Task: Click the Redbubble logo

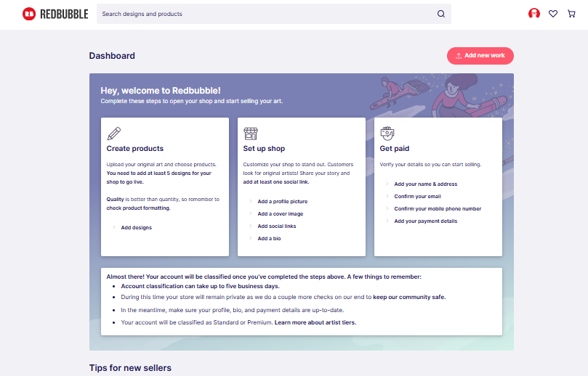Action: tap(55, 14)
